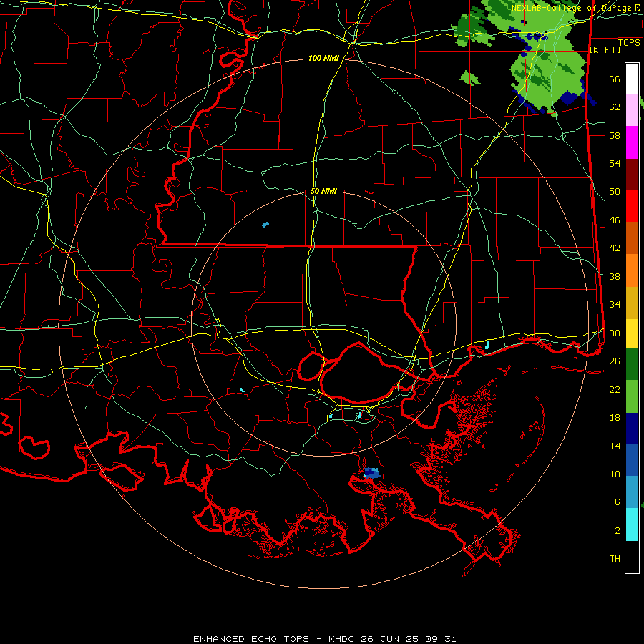Choose the dark orange legend band

[632, 238]
